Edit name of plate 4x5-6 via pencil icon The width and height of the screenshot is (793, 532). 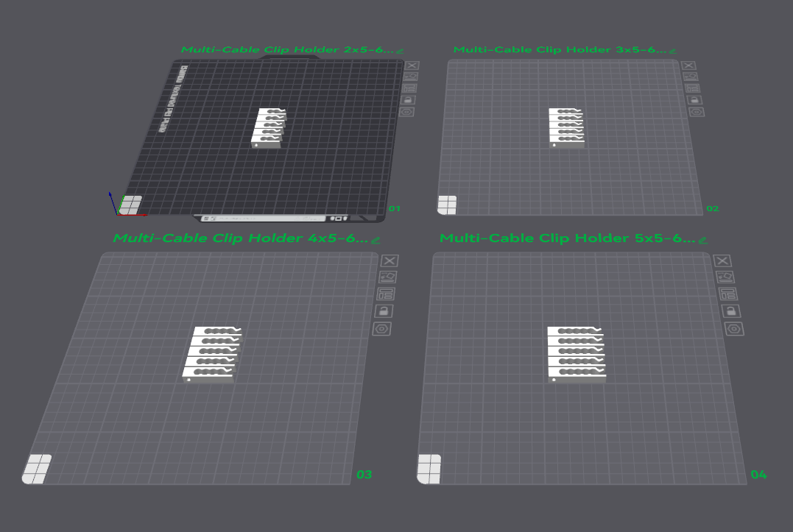tap(376, 240)
